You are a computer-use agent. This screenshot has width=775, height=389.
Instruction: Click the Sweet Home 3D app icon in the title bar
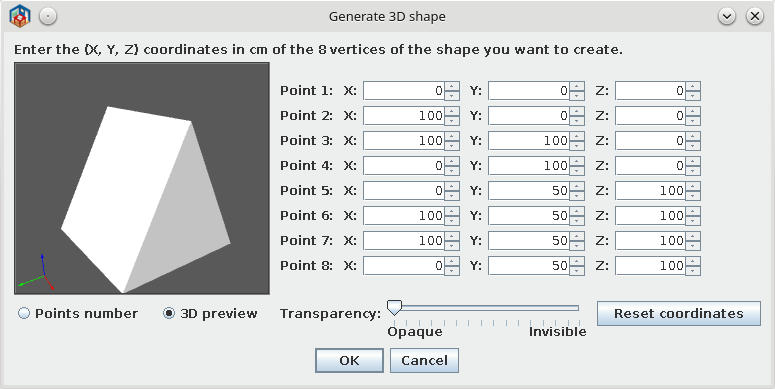pos(20,16)
